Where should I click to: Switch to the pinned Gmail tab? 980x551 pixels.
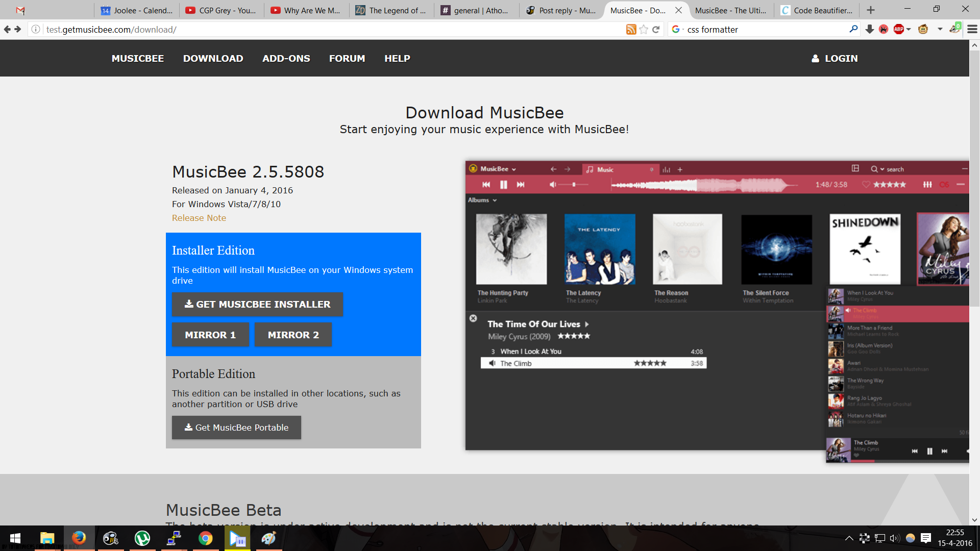pyautogui.click(x=20, y=10)
